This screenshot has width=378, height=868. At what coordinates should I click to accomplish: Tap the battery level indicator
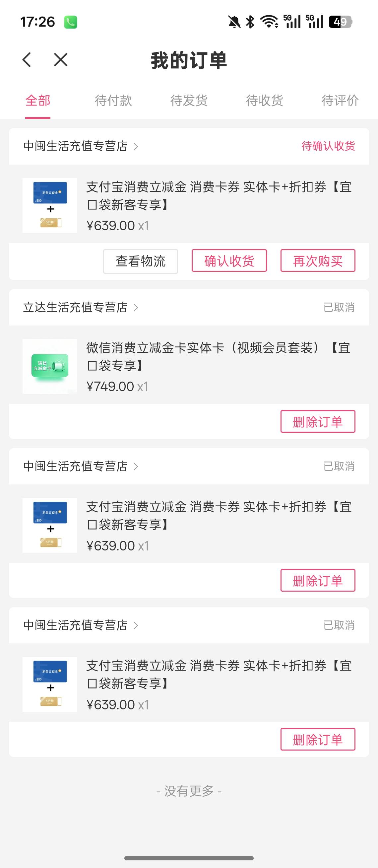tap(340, 22)
